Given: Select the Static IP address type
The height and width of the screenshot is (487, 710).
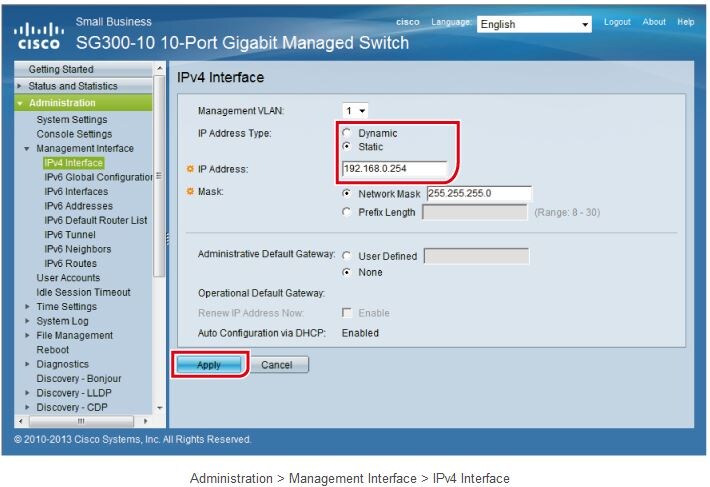Looking at the screenshot, I should [x=347, y=147].
